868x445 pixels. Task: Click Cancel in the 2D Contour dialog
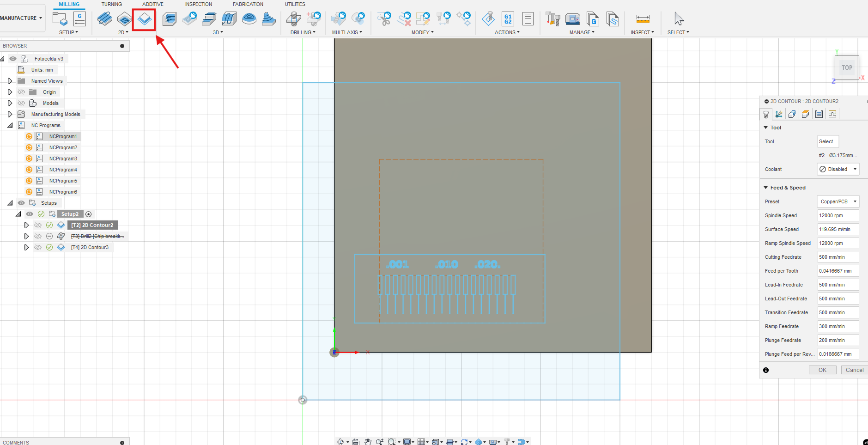(855, 370)
